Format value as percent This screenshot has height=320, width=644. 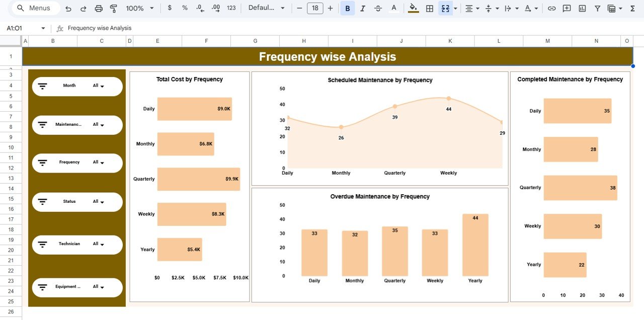(185, 8)
